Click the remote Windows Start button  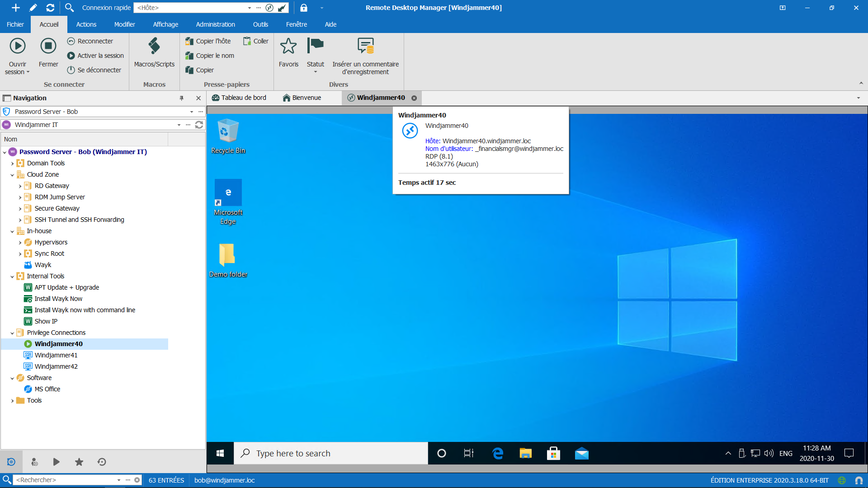pyautogui.click(x=220, y=453)
